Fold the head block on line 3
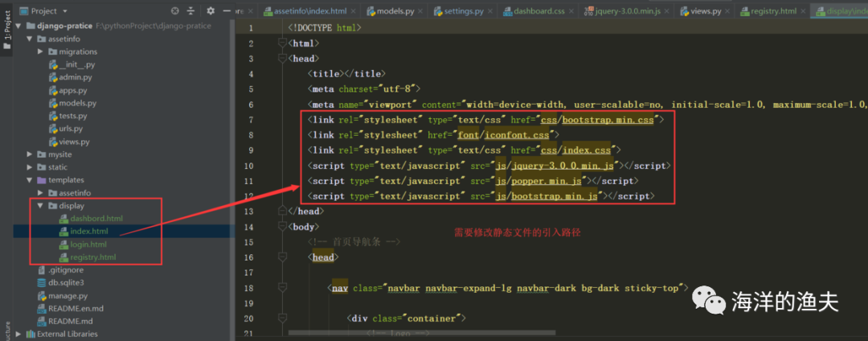 (x=283, y=58)
